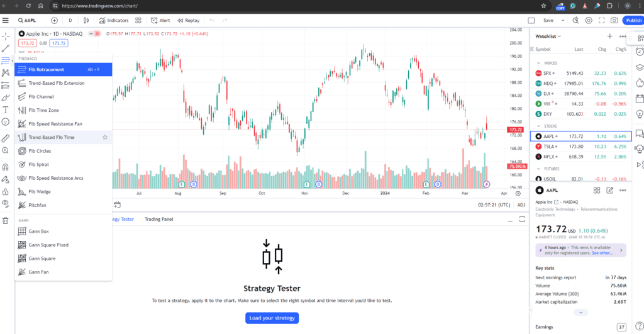Add symbol to the Watchlist with plus

(609, 36)
